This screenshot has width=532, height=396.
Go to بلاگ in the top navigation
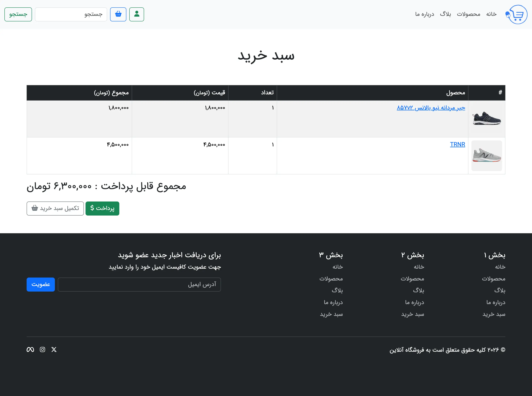pyautogui.click(x=445, y=14)
